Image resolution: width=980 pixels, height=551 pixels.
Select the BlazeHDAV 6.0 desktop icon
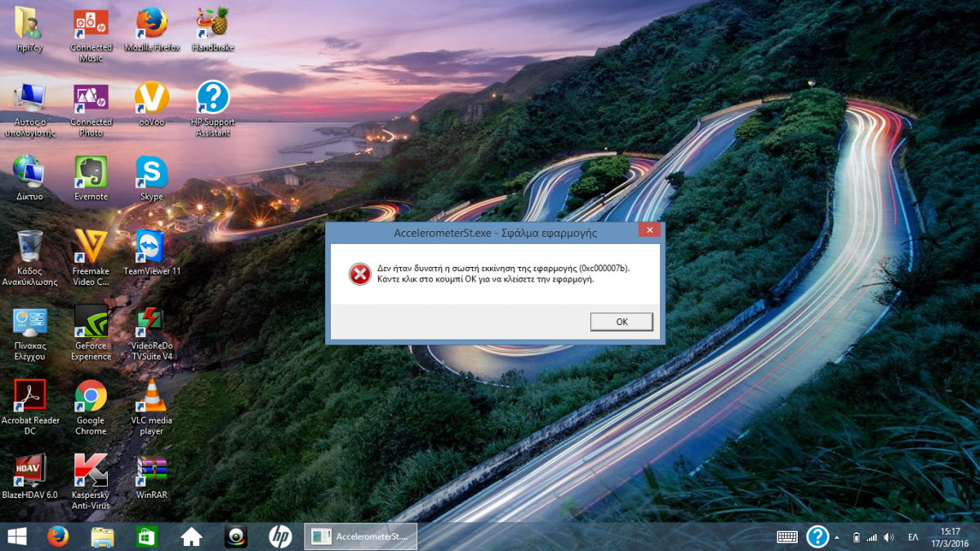pyautogui.click(x=29, y=477)
